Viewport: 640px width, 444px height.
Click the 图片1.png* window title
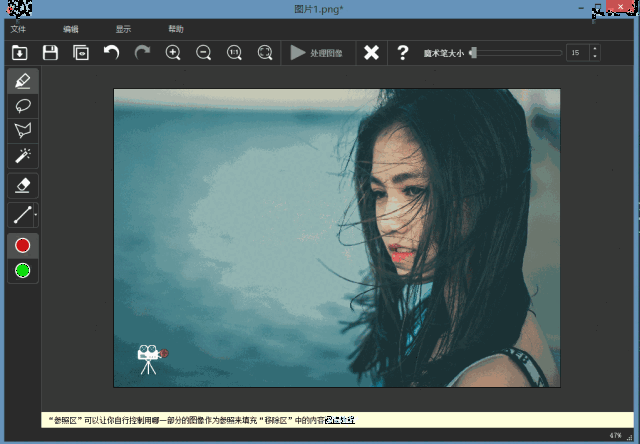coord(319,9)
